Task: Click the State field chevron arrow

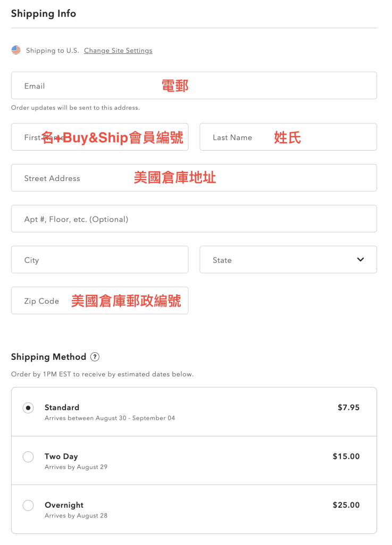Action: pos(361,260)
